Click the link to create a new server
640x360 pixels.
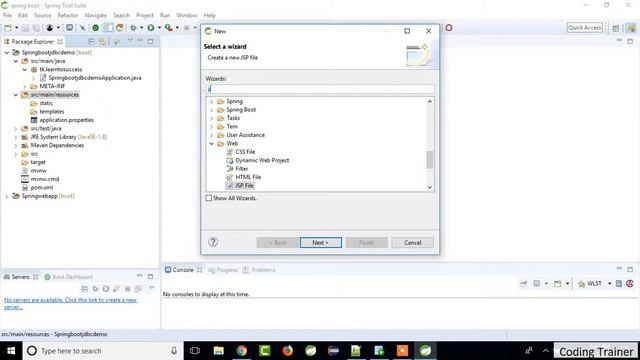(70, 303)
